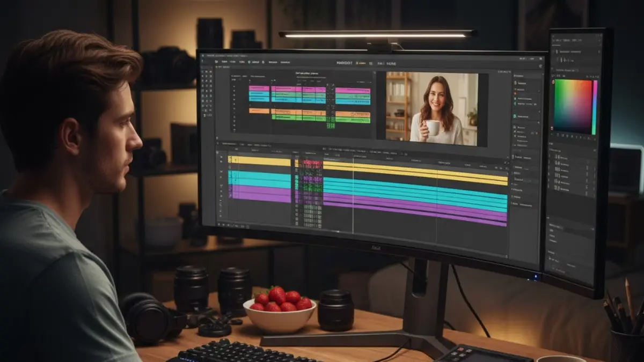Select the long yellow clip on the timeline
Screen dimensions: 644x362
[414, 173]
